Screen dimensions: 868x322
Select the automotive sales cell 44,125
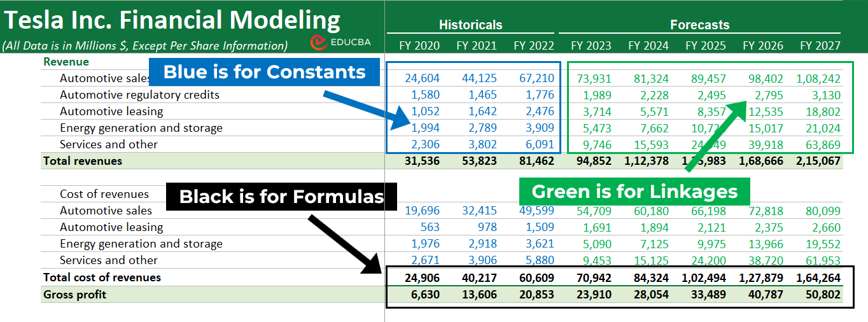(479, 79)
